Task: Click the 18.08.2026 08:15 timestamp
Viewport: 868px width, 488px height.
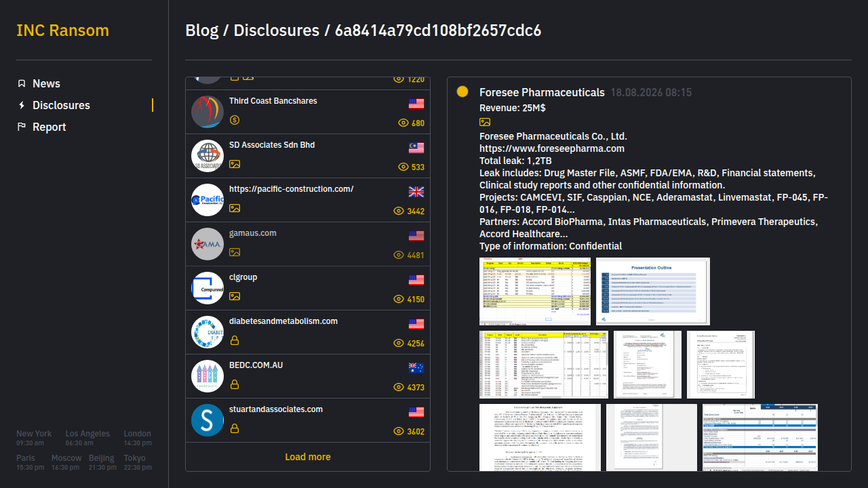Action: point(651,92)
